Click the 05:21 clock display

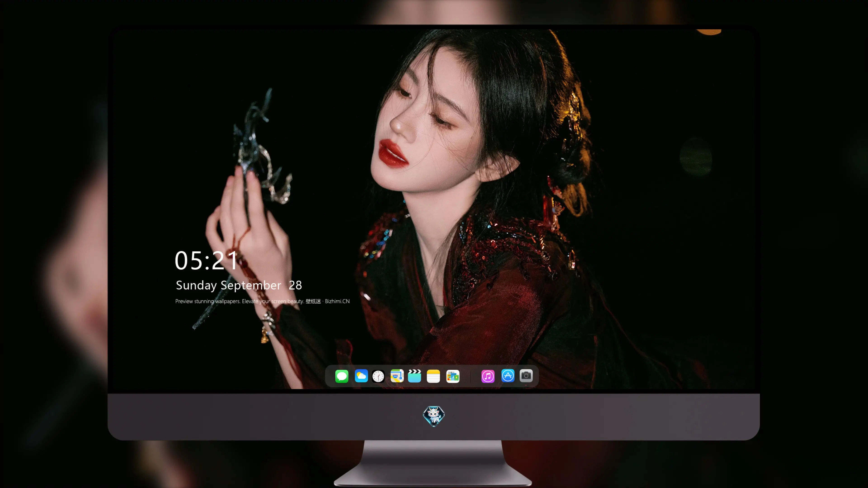[206, 260]
